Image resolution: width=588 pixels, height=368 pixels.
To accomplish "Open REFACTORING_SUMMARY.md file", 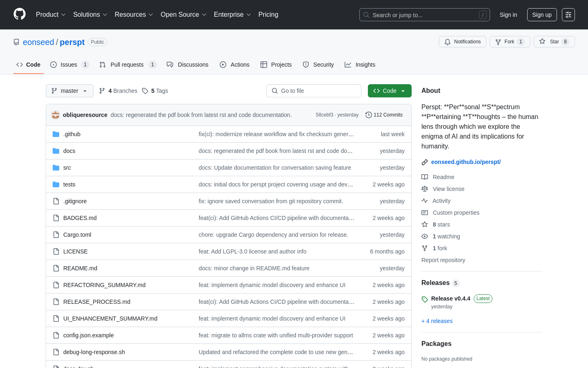I will 104,285.
